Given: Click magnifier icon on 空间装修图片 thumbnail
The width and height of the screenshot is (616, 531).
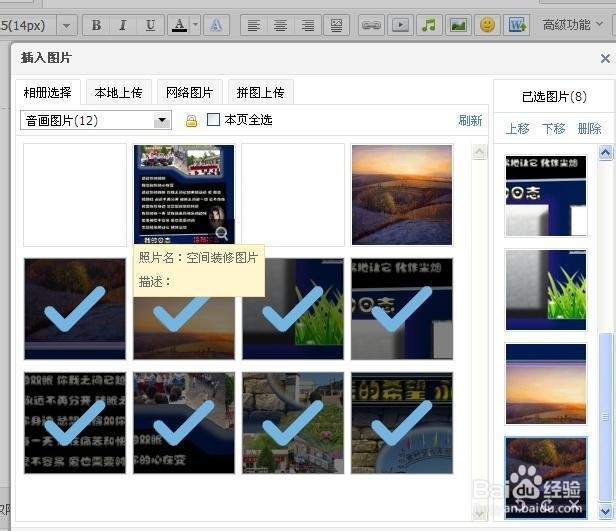Looking at the screenshot, I should 222,233.
